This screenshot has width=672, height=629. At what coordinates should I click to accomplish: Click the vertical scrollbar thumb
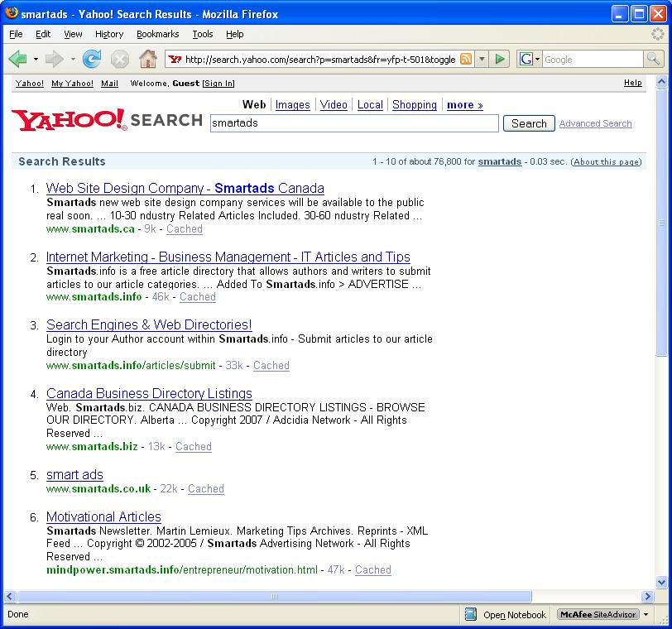pyautogui.click(x=661, y=222)
